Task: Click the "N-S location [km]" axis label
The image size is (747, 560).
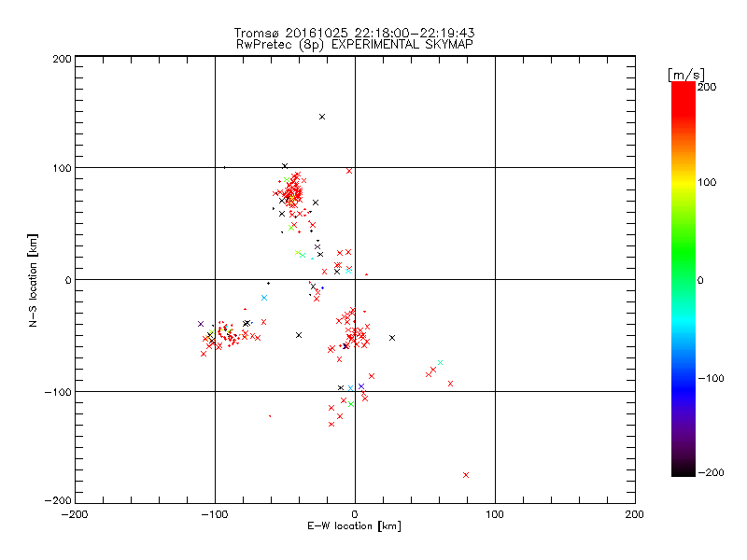Action: [x=33, y=281]
